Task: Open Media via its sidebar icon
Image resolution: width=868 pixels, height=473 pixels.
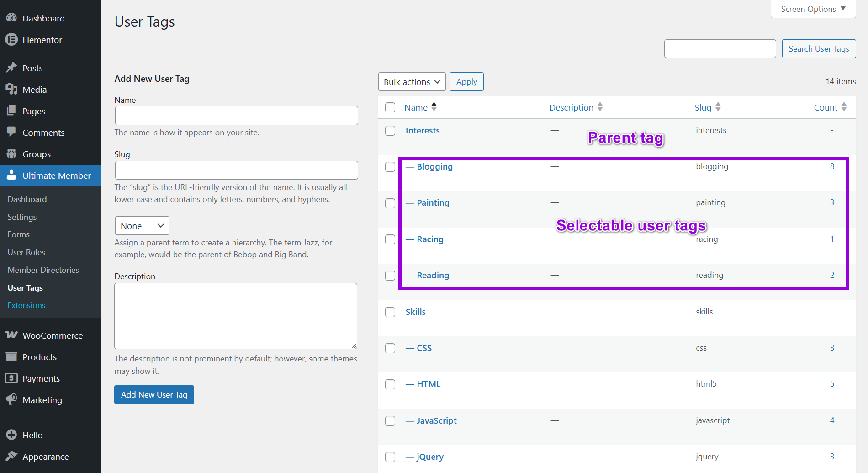Action: (x=11, y=89)
